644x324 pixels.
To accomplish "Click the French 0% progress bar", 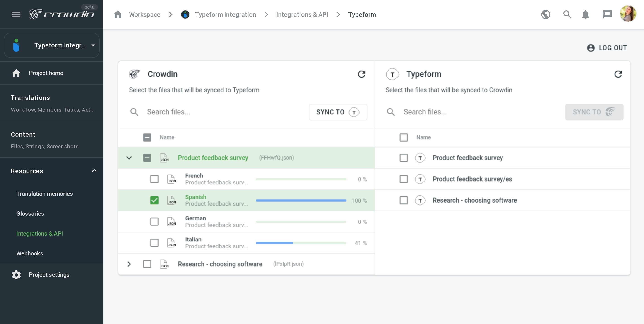I will [x=301, y=179].
